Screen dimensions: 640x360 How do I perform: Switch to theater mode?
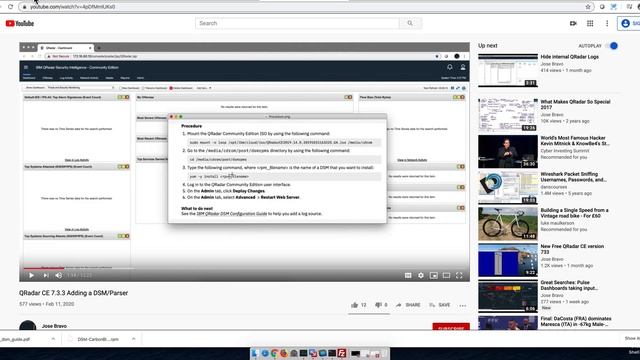[x=447, y=276]
